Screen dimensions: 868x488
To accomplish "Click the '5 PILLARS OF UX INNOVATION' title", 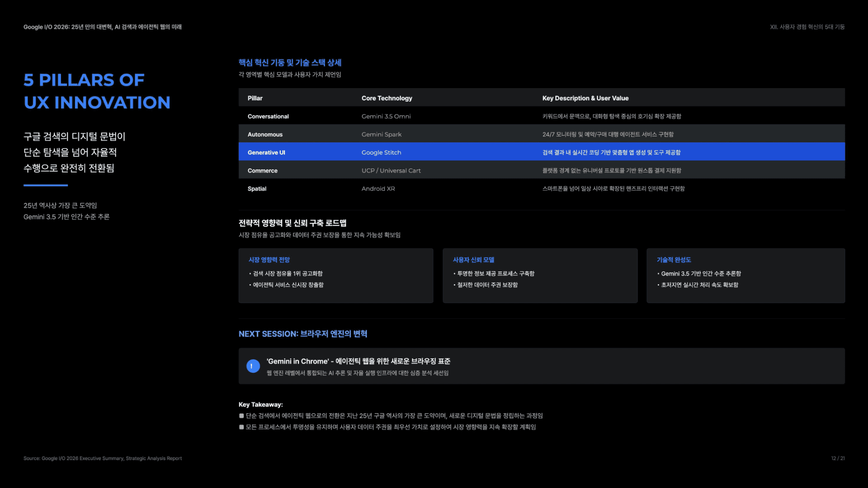I will [x=97, y=91].
